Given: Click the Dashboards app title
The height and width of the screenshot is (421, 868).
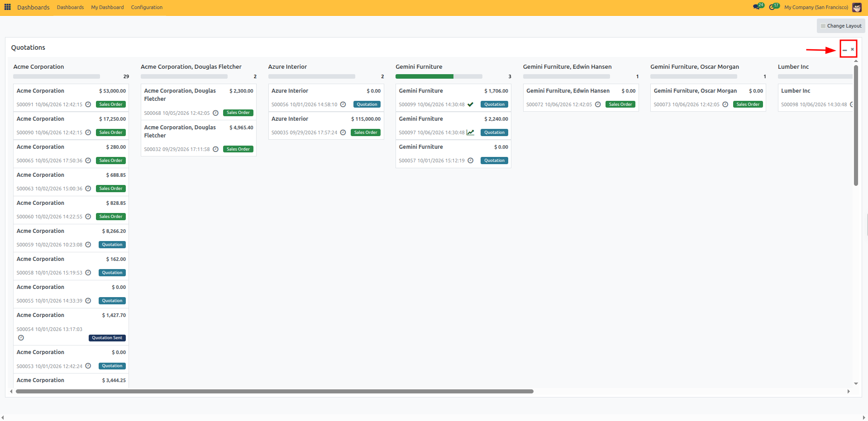Looking at the screenshot, I should 33,7.
